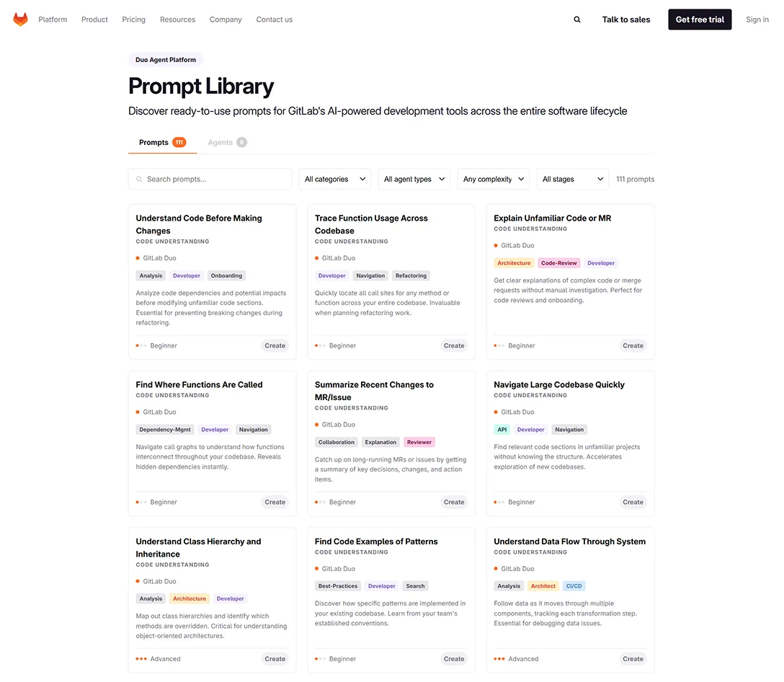Viewport: 784px width, 682px height.
Task: Click the Refactoring tag on Trace Function Usage card
Action: (411, 275)
